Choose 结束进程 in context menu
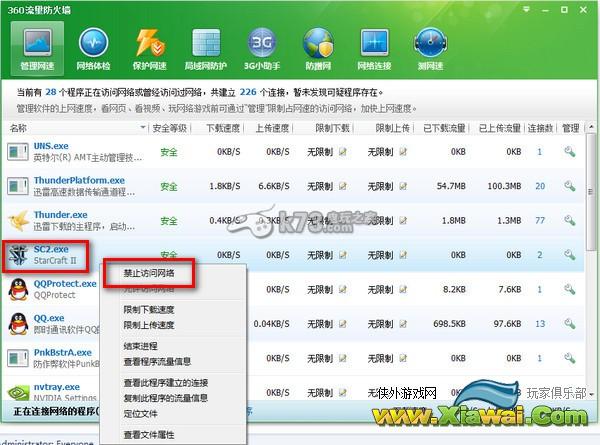This screenshot has height=445, width=600. tap(140, 346)
